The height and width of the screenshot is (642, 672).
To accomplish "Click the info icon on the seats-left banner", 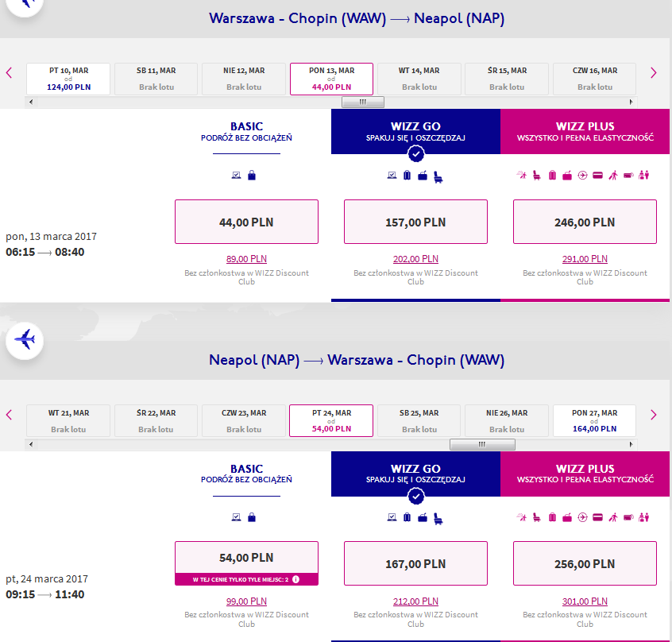I will click(x=295, y=579).
